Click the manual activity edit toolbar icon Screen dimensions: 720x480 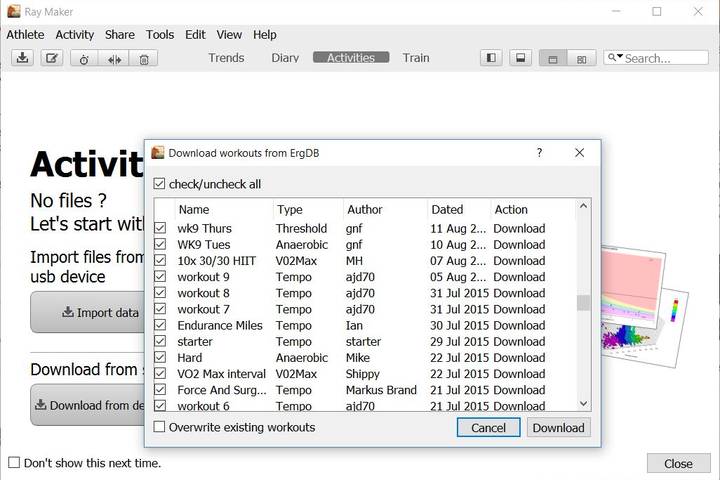point(51,58)
